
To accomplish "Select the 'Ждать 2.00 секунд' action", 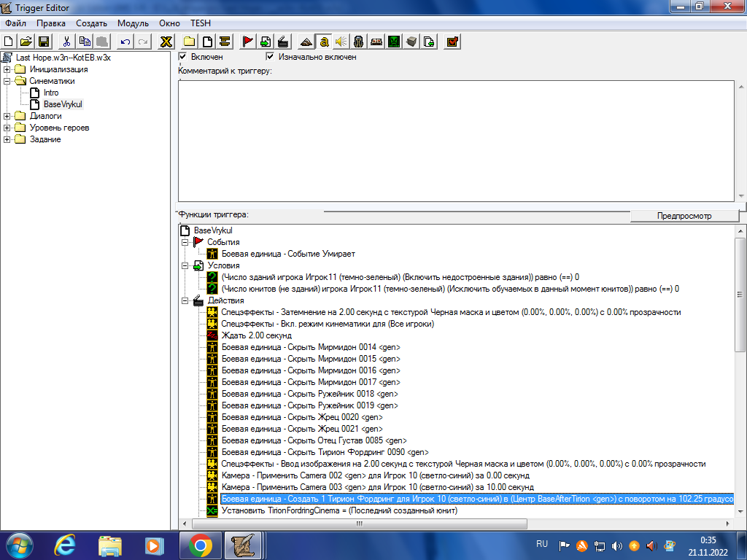I will 256,335.
